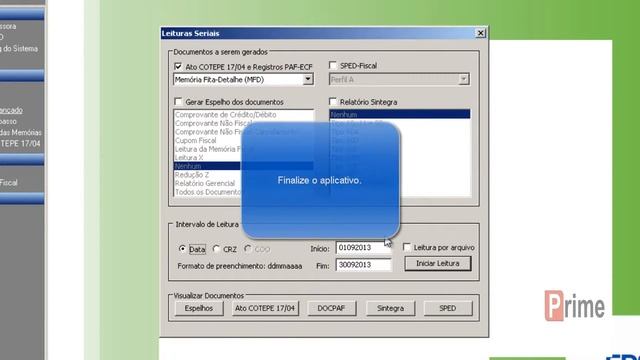Click the underlined sidebar link
The height and width of the screenshot is (360, 640).
coord(11,110)
